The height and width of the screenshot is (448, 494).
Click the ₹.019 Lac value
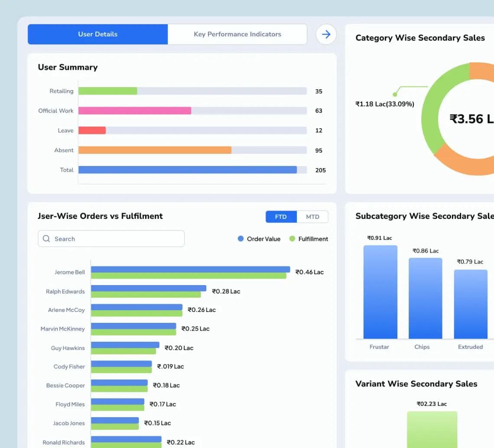click(x=170, y=367)
